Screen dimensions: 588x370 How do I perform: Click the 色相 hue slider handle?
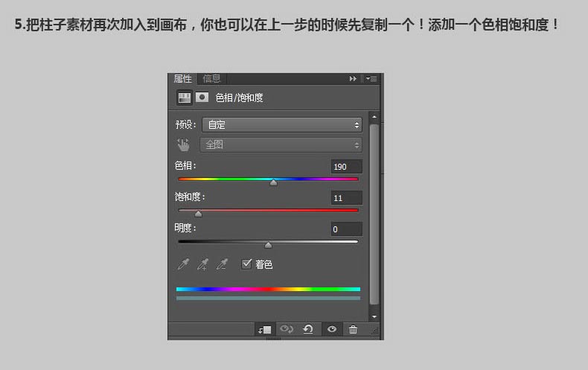tap(273, 182)
